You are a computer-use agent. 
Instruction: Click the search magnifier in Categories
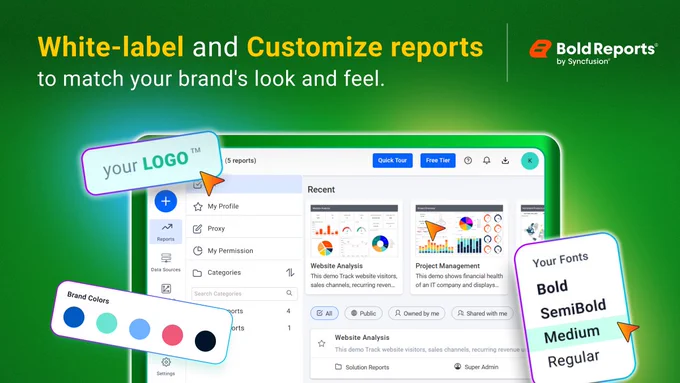(x=289, y=293)
